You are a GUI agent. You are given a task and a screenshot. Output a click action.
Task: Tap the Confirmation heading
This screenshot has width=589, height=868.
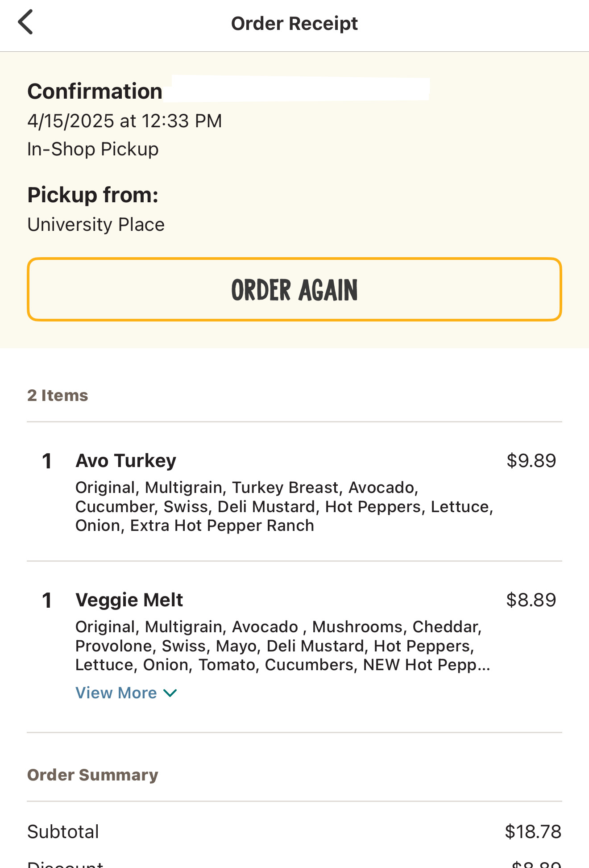pos(95,92)
